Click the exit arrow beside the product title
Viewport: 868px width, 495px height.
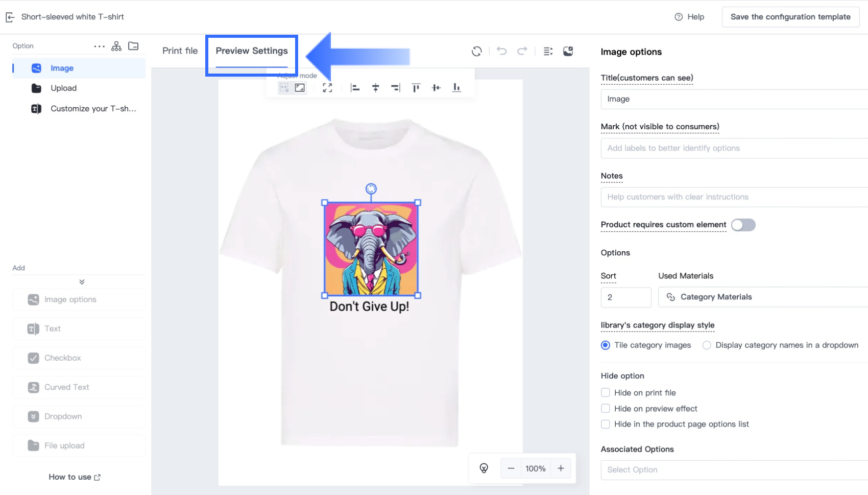10,17
